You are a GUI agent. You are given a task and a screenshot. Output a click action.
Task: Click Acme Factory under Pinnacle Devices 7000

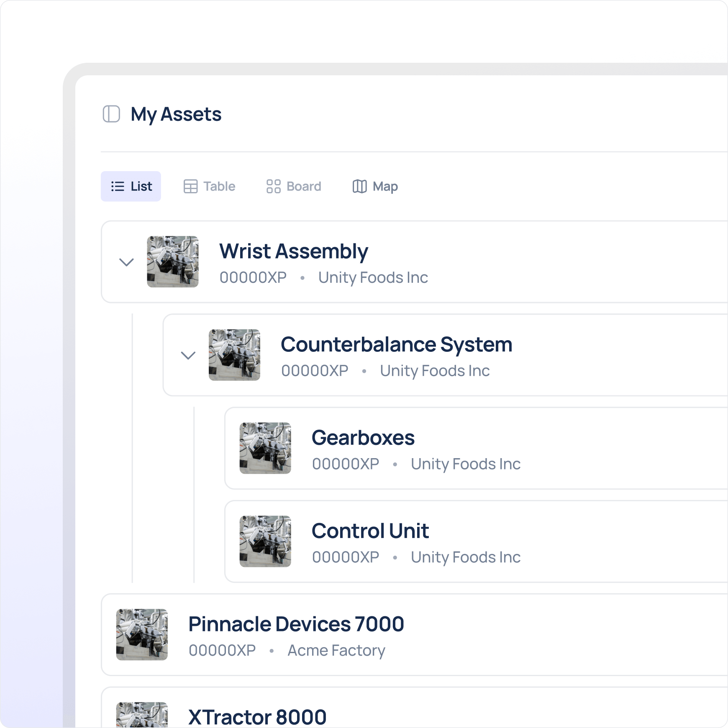tap(336, 651)
